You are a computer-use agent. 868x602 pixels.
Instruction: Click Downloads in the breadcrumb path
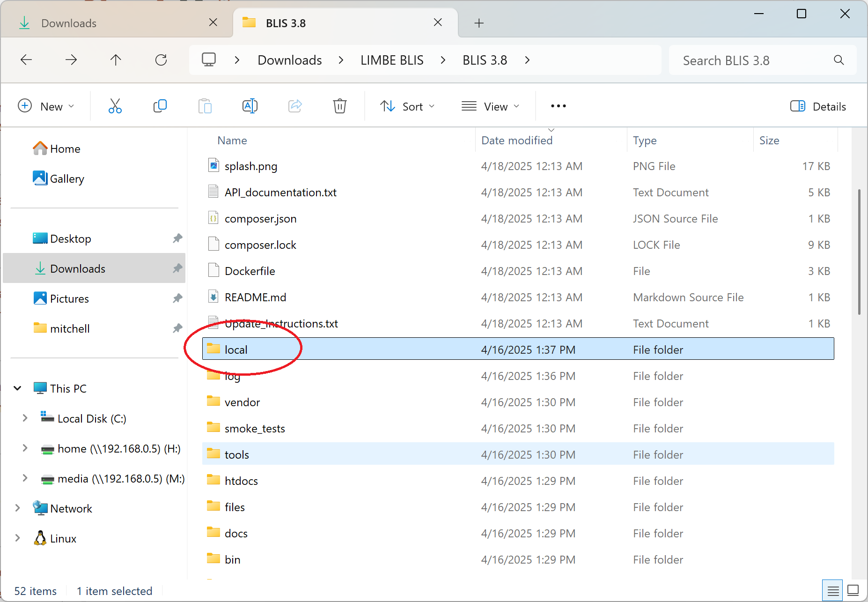[x=290, y=60]
